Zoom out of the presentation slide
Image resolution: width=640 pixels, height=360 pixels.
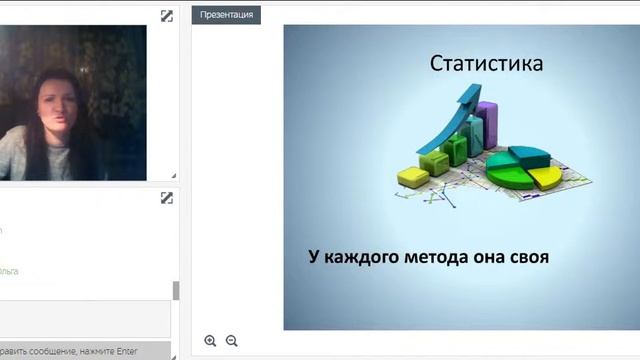pyautogui.click(x=231, y=341)
